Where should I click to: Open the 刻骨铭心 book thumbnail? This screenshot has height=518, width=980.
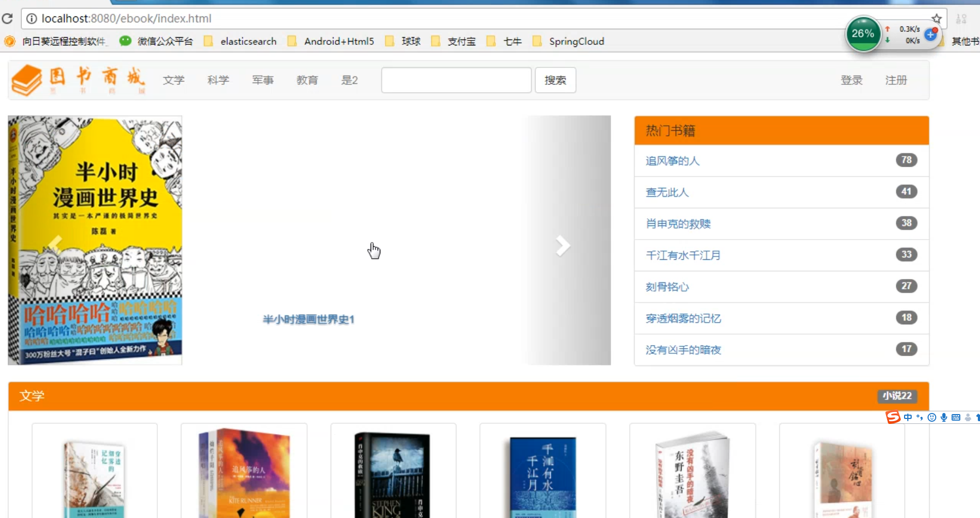(842, 480)
